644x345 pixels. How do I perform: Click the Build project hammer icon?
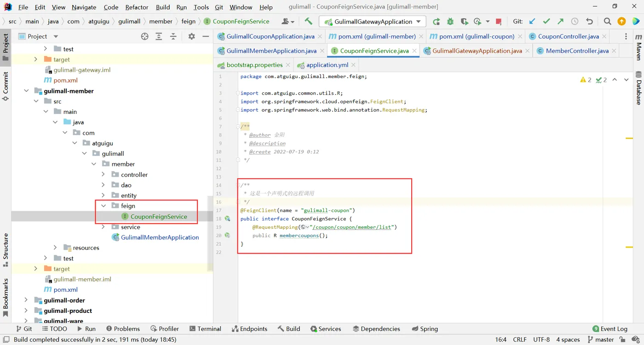point(309,21)
